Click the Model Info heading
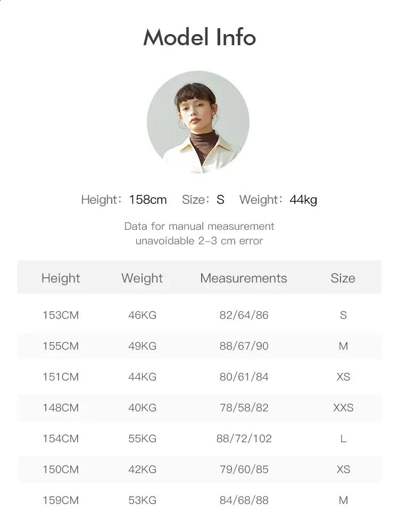The height and width of the screenshot is (532, 399). pyautogui.click(x=199, y=37)
